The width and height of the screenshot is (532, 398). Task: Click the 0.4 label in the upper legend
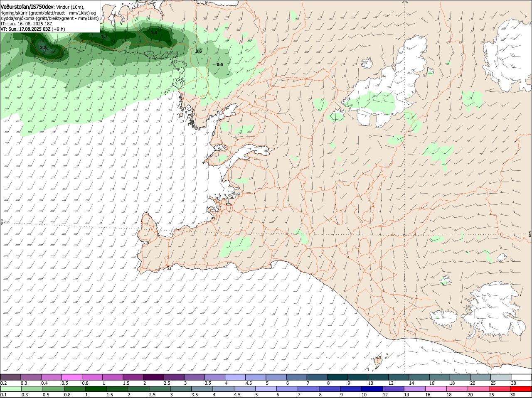click(44, 383)
